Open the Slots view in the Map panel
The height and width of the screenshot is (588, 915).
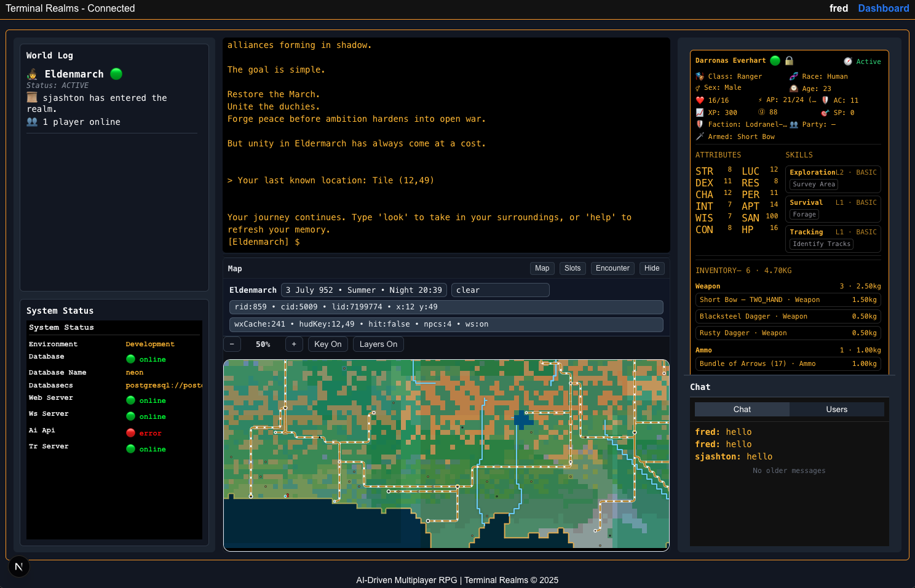(572, 268)
